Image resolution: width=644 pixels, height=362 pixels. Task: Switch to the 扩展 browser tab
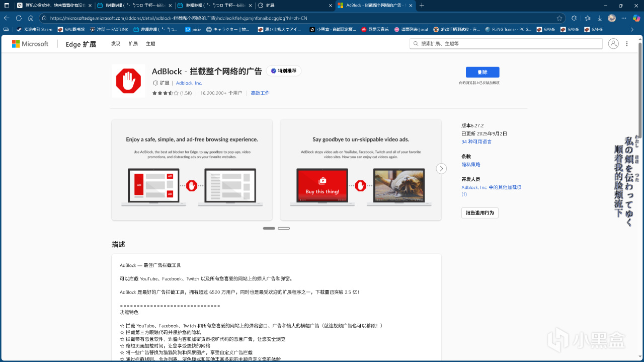(x=294, y=5)
